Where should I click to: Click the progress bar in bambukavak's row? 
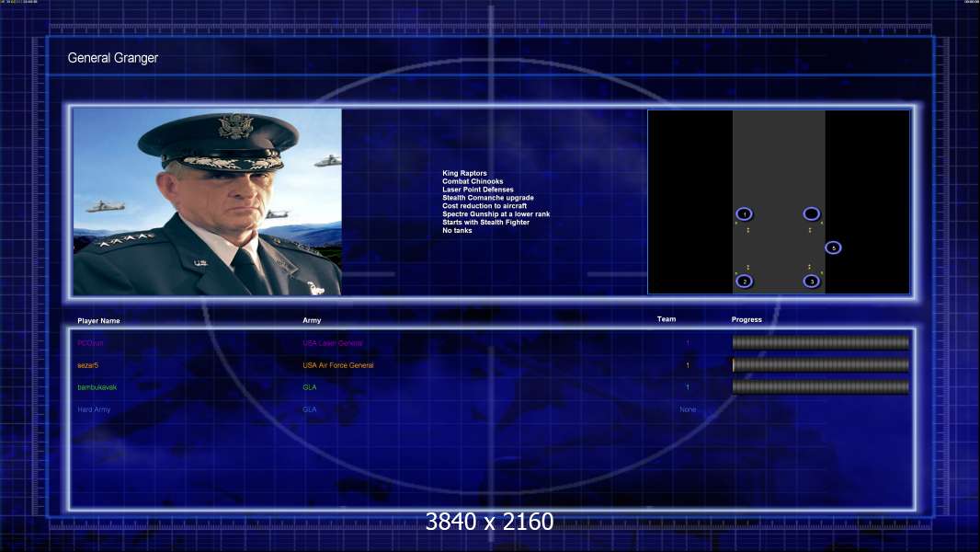coord(821,387)
